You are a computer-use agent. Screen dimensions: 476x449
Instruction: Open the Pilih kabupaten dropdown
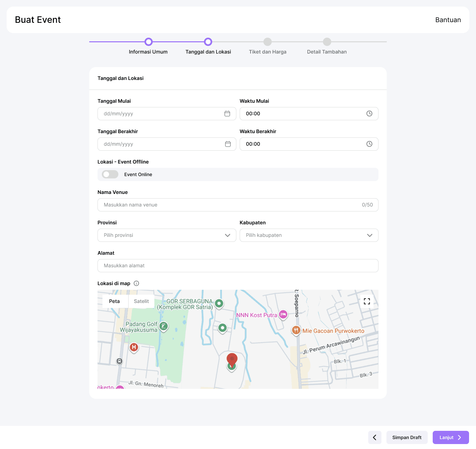309,235
